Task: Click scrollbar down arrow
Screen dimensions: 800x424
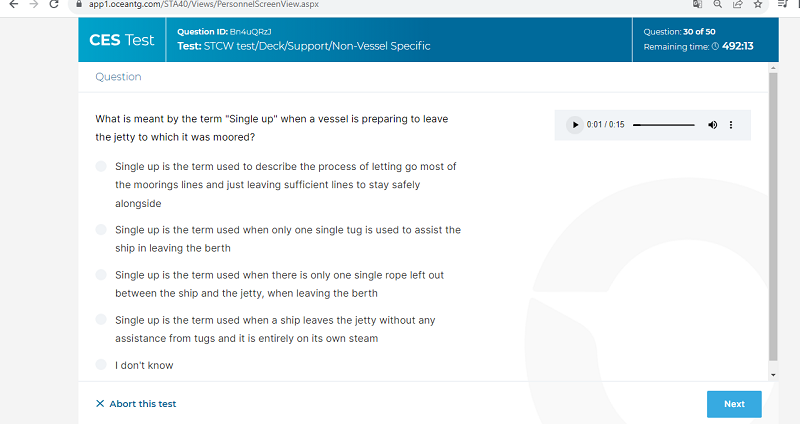Action: point(773,375)
